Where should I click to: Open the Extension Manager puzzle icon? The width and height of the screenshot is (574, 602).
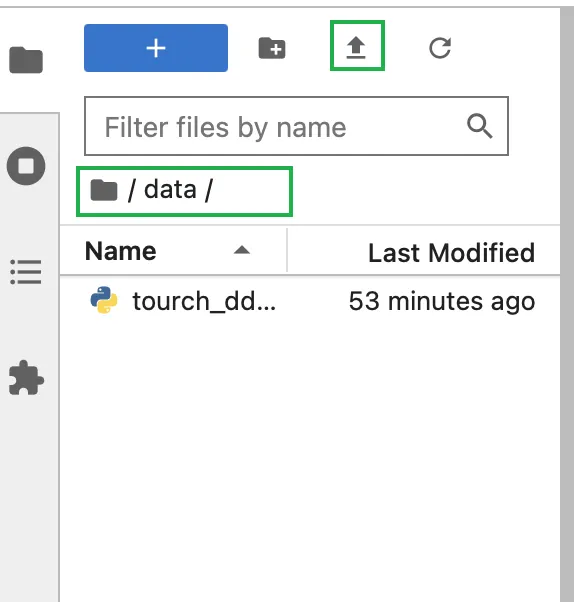point(26,377)
